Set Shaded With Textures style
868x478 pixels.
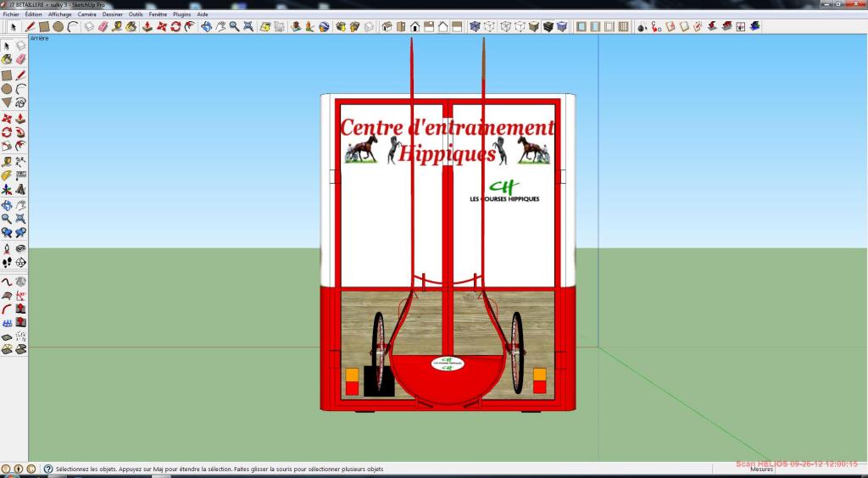(548, 26)
